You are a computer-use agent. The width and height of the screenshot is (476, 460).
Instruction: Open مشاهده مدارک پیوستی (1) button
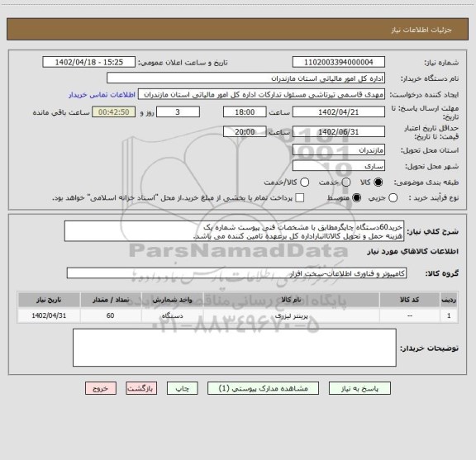click(x=263, y=388)
